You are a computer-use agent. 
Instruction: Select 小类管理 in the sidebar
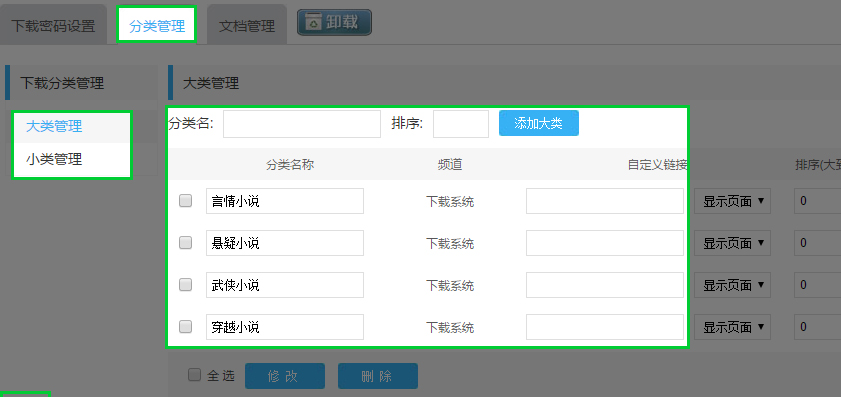pyautogui.click(x=72, y=159)
